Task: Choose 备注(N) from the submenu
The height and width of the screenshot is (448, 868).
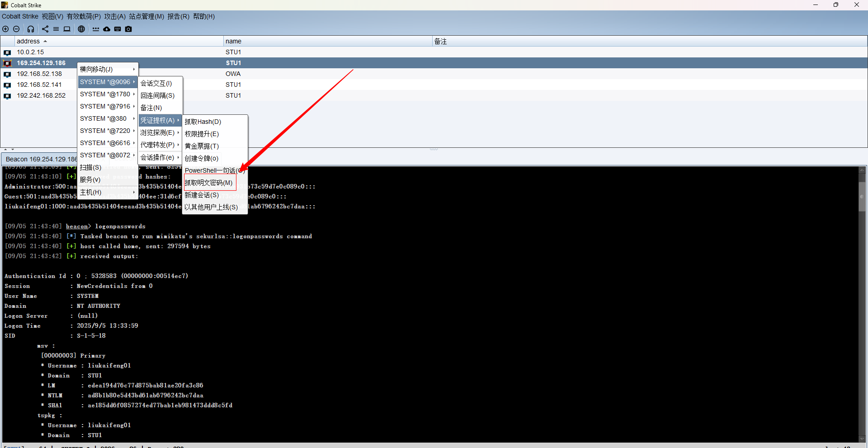Action: point(160,108)
